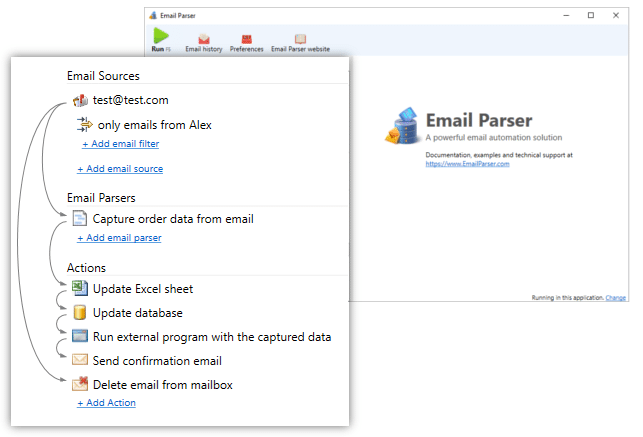The height and width of the screenshot is (437, 643).
Task: Click the window icon for Run external program
Action: click(80, 336)
